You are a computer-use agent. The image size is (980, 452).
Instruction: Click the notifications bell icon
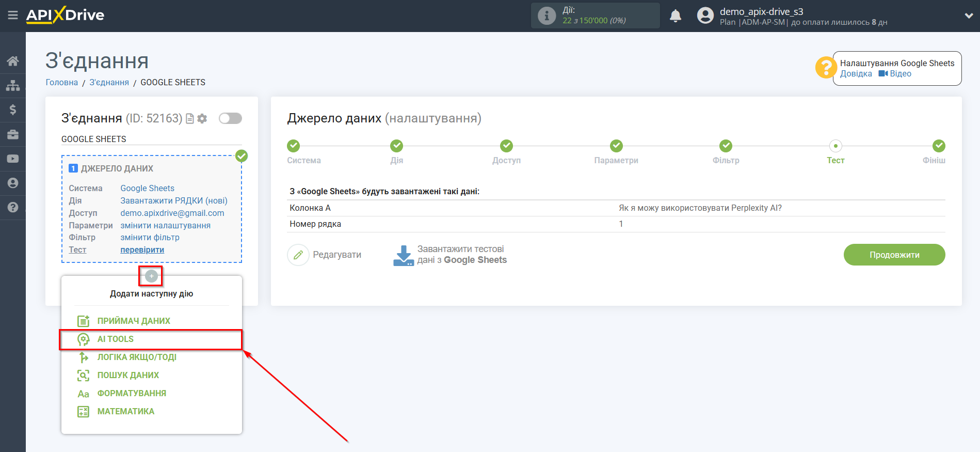(675, 16)
